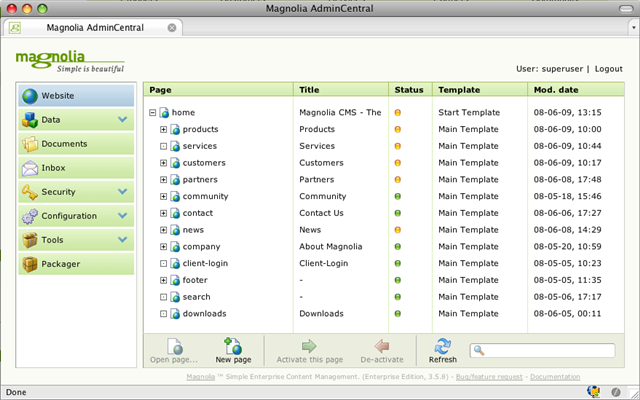The width and height of the screenshot is (640, 400).
Task: Expand the Security menu chevron
Action: 122,191
